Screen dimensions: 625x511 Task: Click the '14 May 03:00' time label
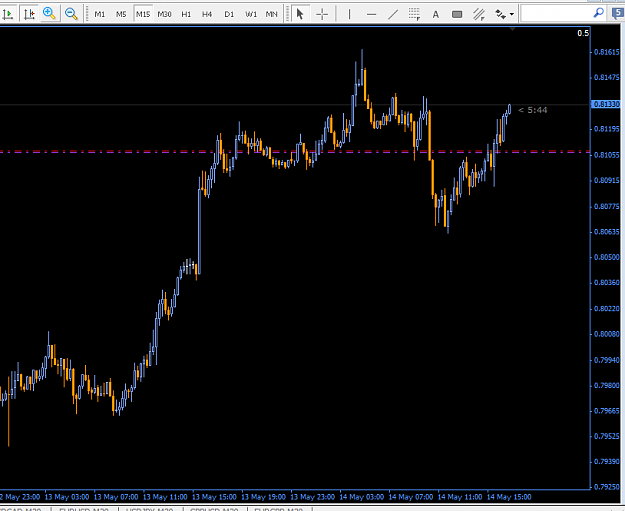coord(362,497)
